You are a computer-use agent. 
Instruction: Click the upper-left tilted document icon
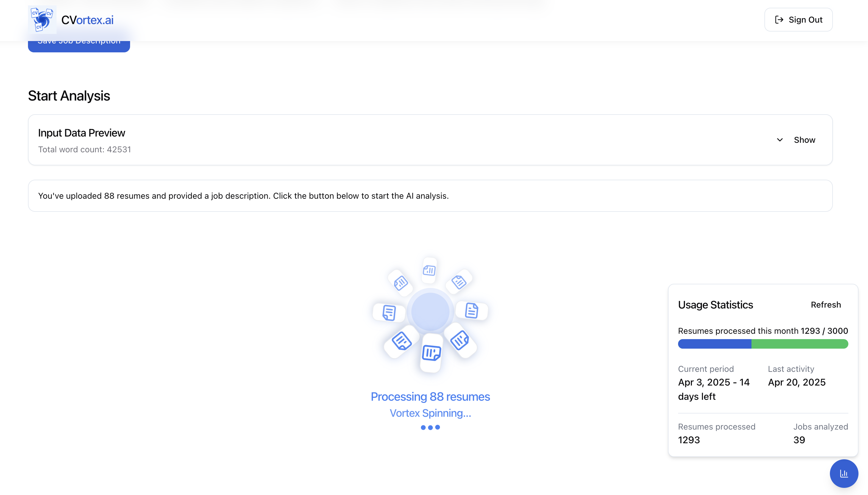click(x=401, y=283)
